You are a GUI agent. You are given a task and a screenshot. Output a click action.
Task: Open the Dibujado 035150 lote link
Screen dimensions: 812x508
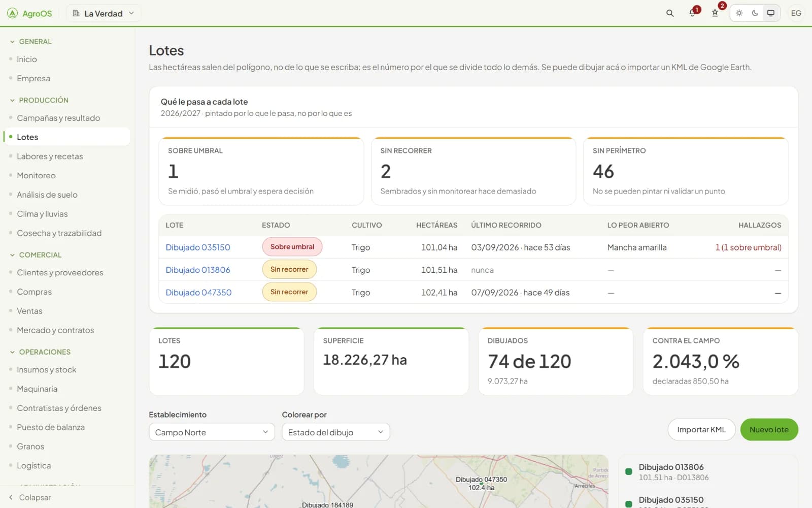(198, 247)
